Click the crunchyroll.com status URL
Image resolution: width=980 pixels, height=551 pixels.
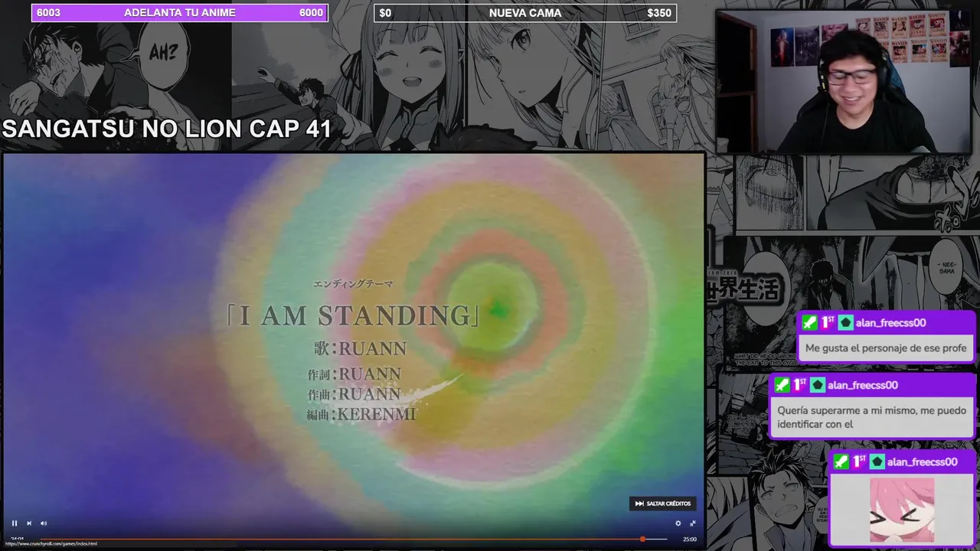pyautogui.click(x=51, y=544)
